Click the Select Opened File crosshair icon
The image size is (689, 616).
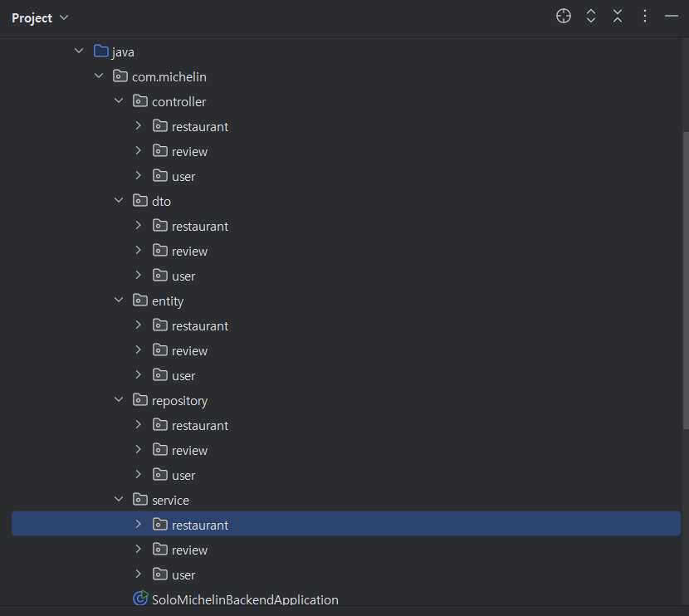564,17
